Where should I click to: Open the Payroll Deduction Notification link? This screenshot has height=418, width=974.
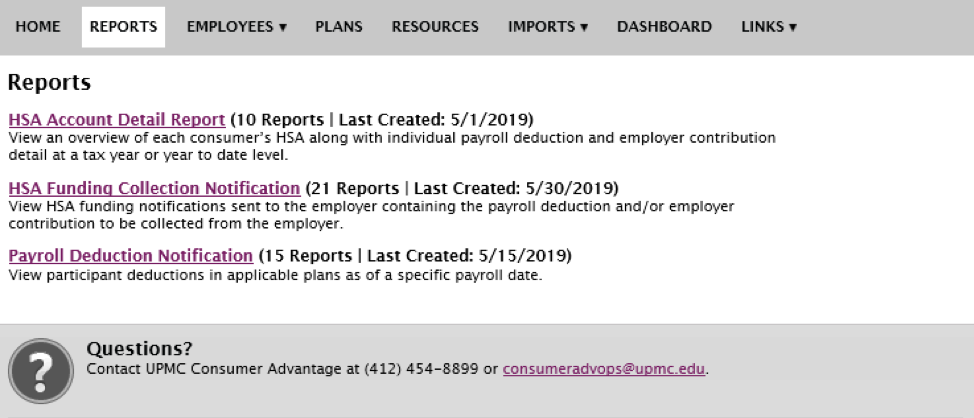click(130, 255)
